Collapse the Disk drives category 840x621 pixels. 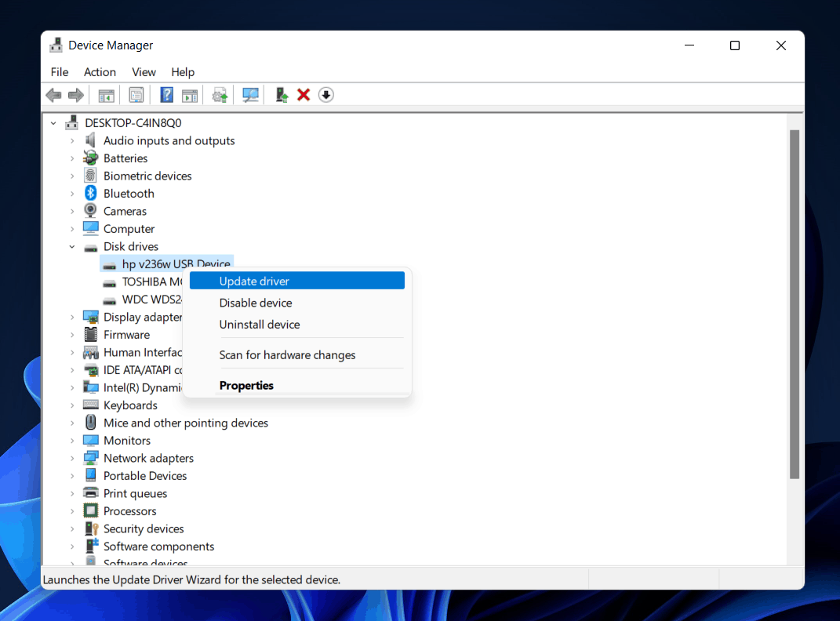click(72, 247)
